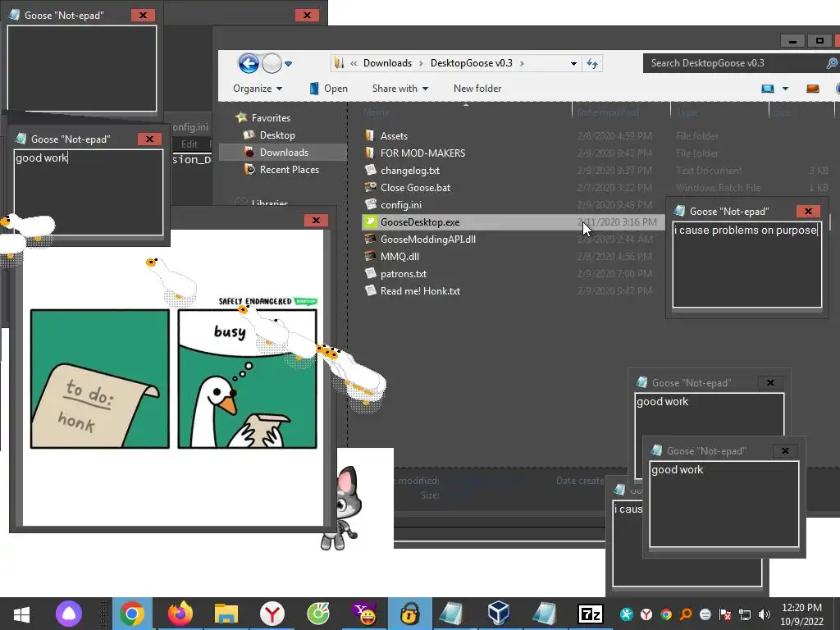The height and width of the screenshot is (630, 840).
Task: Toggle the preview pane icon
Action: (813, 89)
